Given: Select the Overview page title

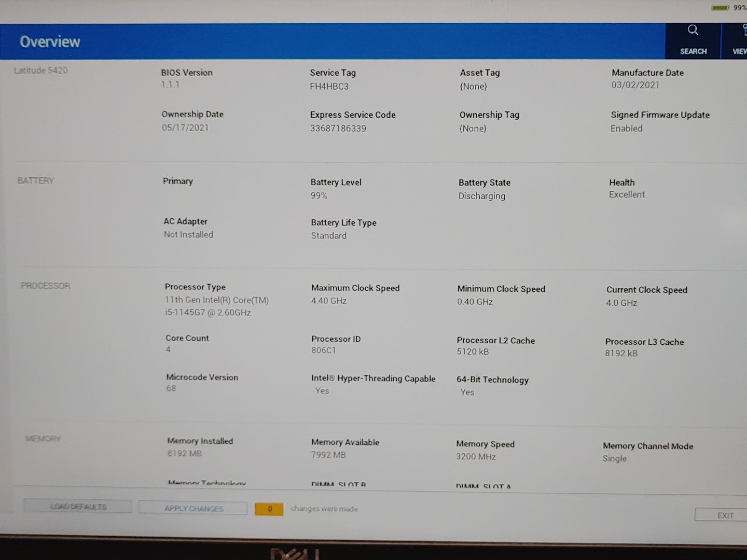Looking at the screenshot, I should tap(50, 42).
